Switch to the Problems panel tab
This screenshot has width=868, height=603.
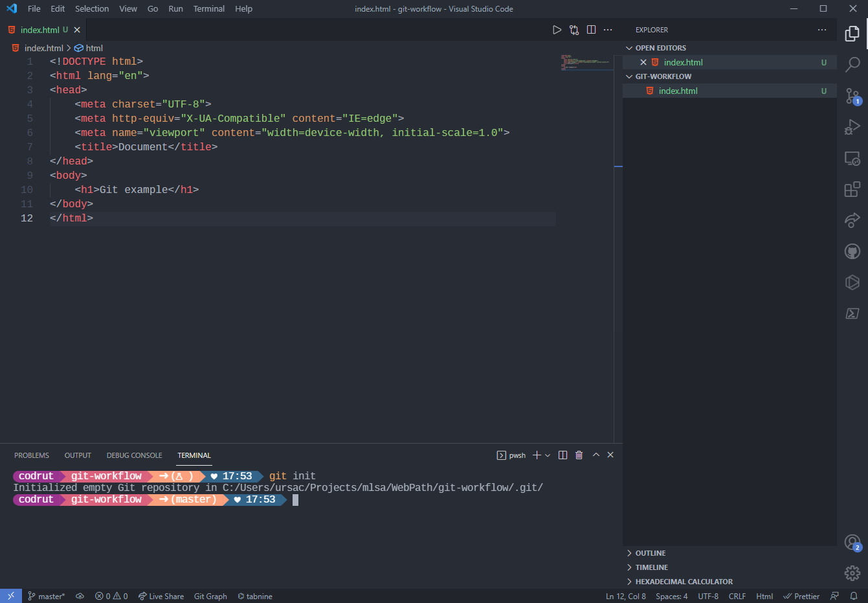[x=32, y=455]
